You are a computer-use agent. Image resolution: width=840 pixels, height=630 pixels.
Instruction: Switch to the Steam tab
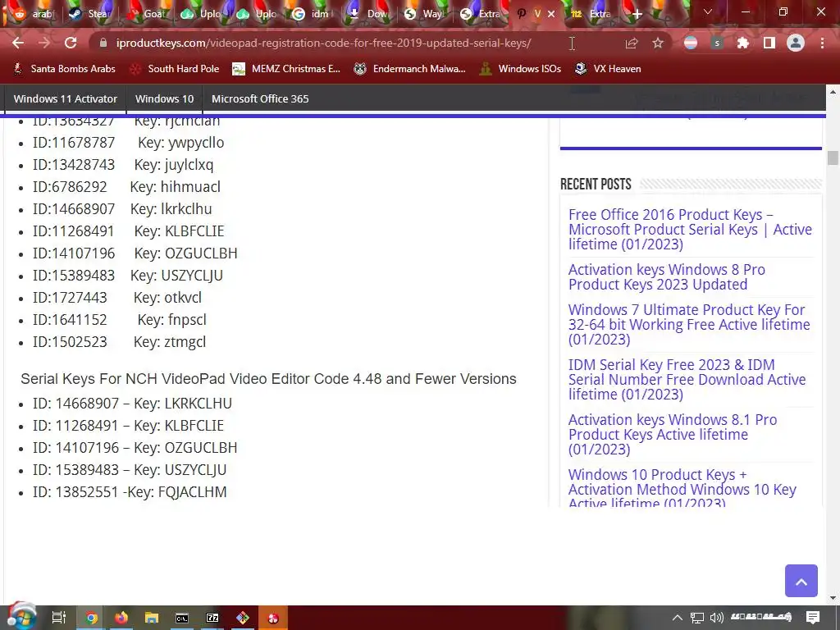(89, 14)
